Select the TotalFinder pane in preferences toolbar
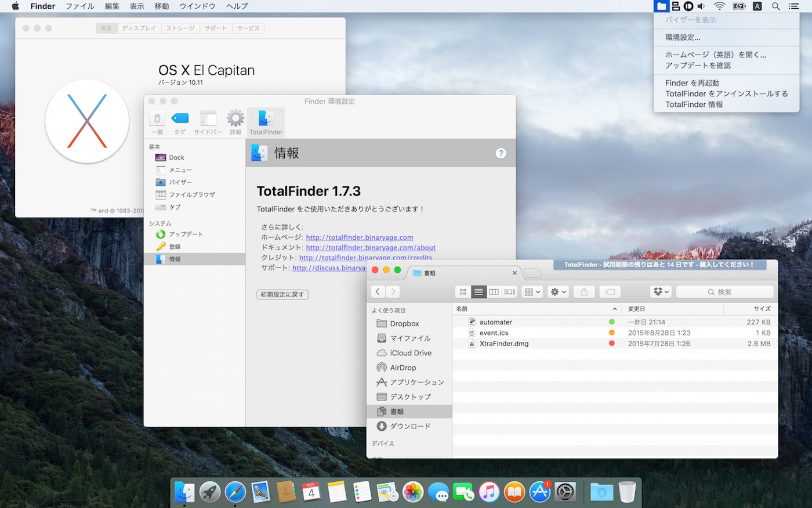 click(x=266, y=122)
